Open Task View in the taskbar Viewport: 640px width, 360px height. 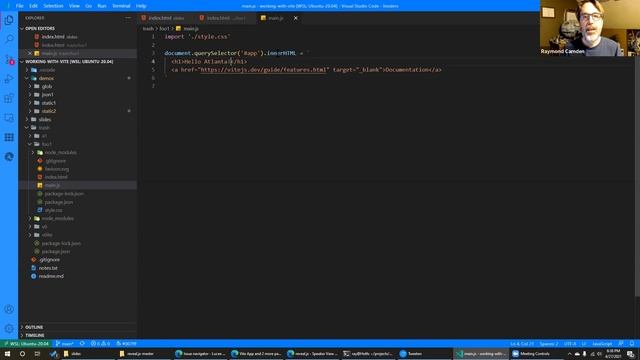coord(37,354)
